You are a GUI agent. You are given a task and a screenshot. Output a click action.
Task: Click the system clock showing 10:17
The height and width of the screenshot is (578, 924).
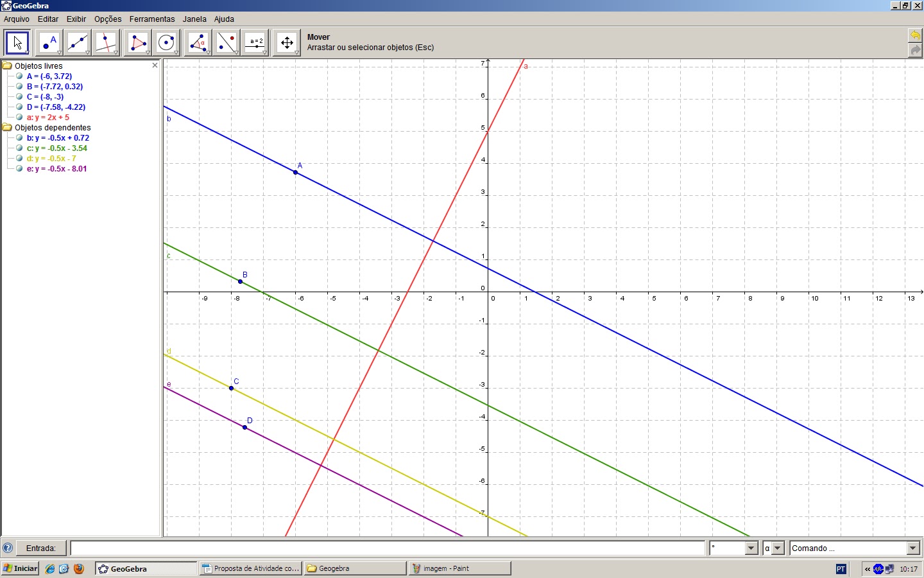(909, 569)
